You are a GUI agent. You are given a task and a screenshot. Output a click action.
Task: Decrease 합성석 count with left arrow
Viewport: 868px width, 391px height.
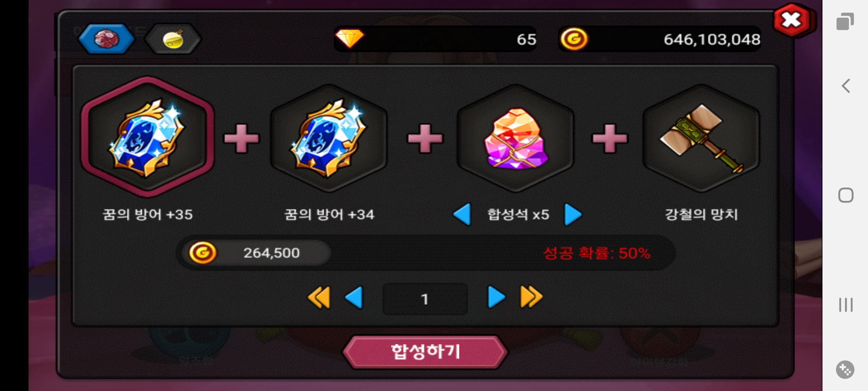click(x=462, y=214)
